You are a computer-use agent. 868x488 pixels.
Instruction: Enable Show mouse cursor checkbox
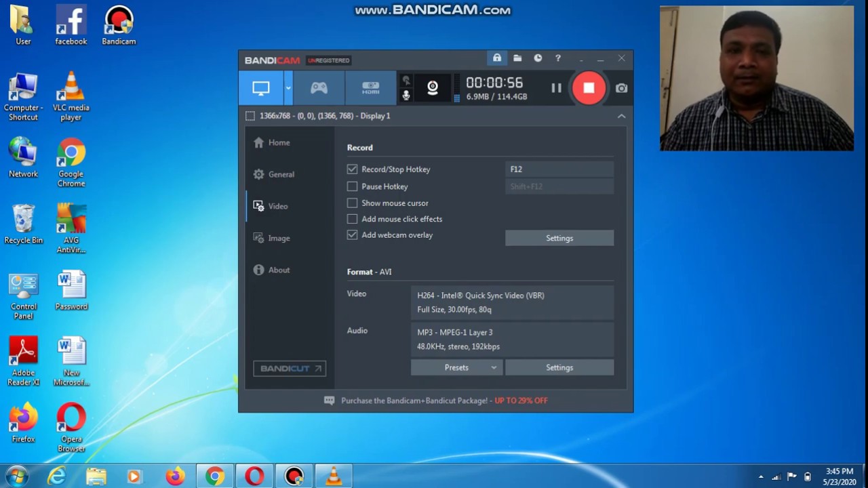(x=352, y=203)
